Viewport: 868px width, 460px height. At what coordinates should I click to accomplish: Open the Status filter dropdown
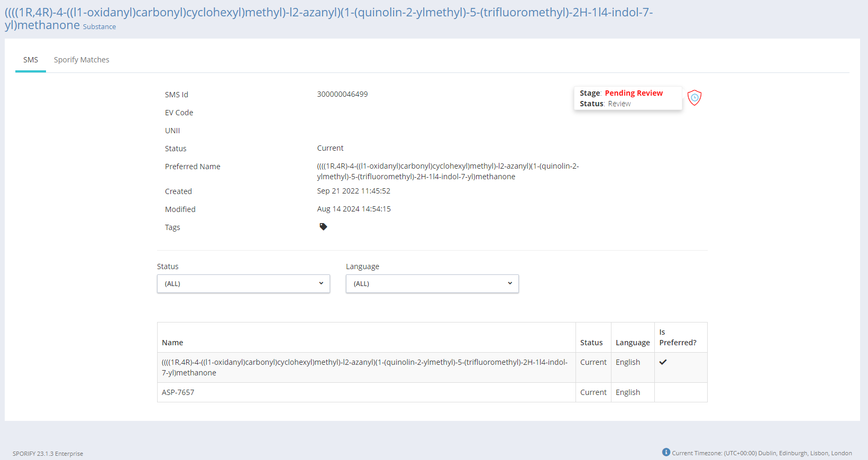(x=243, y=284)
